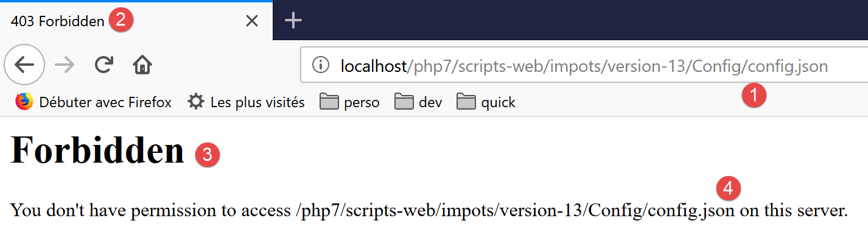
Task: Reload the page with the refresh icon
Action: tap(104, 65)
